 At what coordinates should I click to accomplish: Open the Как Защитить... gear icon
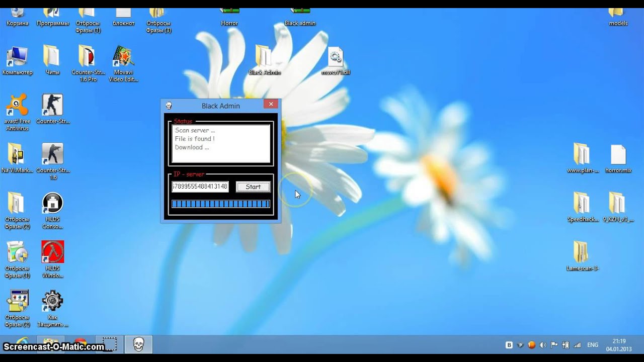[x=53, y=309]
